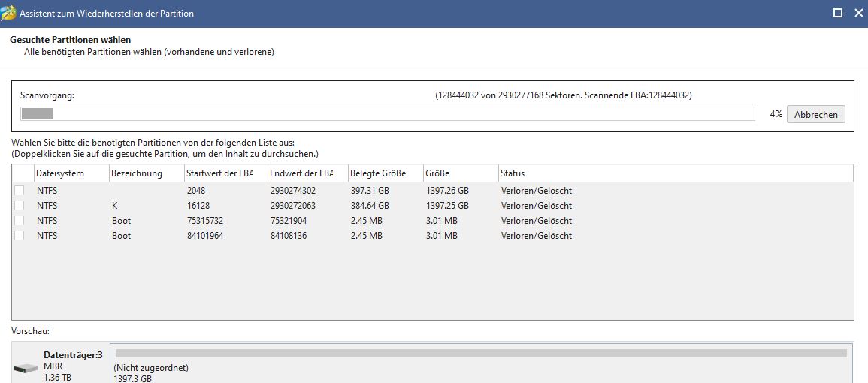The image size is (868, 383).
Task: Sort list by Dateisystem column header
Action: pyautogui.click(x=71, y=173)
